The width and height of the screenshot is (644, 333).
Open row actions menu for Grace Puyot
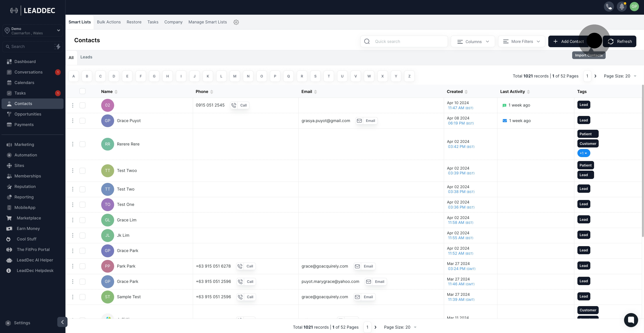tap(73, 121)
